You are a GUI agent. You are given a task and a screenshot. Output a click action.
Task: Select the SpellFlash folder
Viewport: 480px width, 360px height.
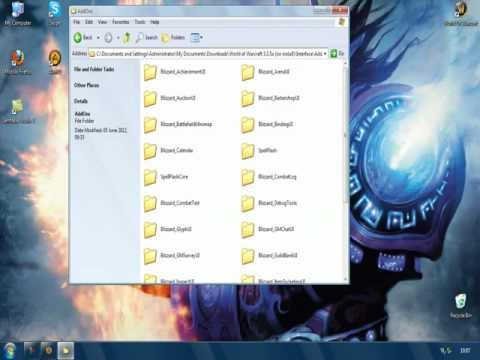259,151
